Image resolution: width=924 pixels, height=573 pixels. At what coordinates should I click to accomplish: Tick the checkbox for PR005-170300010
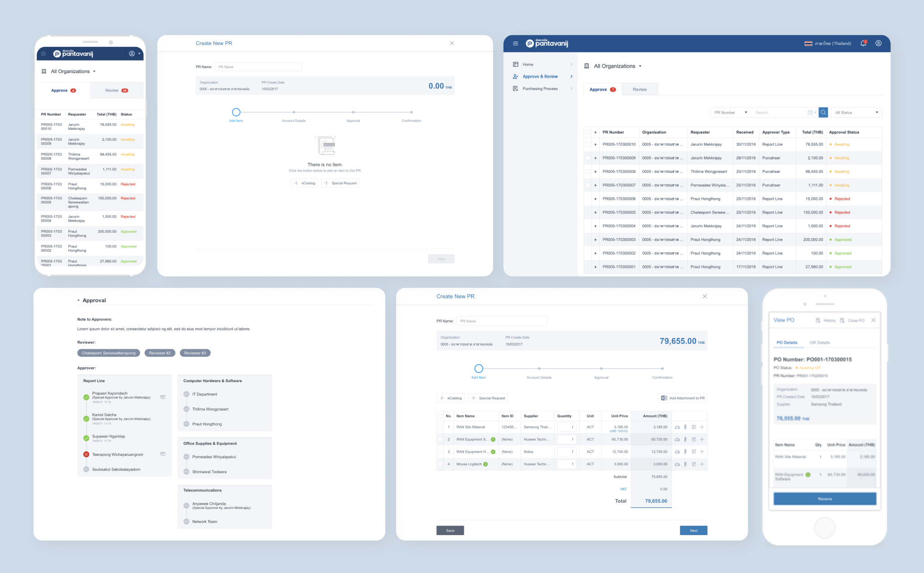[x=587, y=144]
